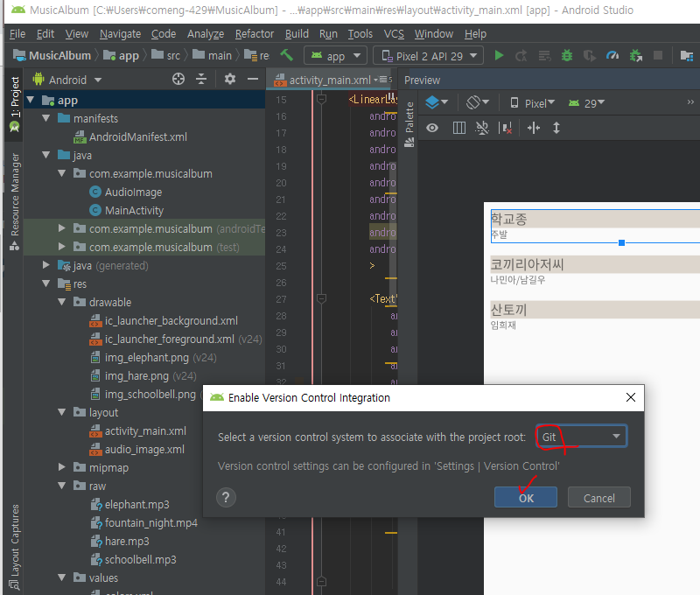
Task: Switch to the activity_main.xml tab
Action: click(x=331, y=79)
